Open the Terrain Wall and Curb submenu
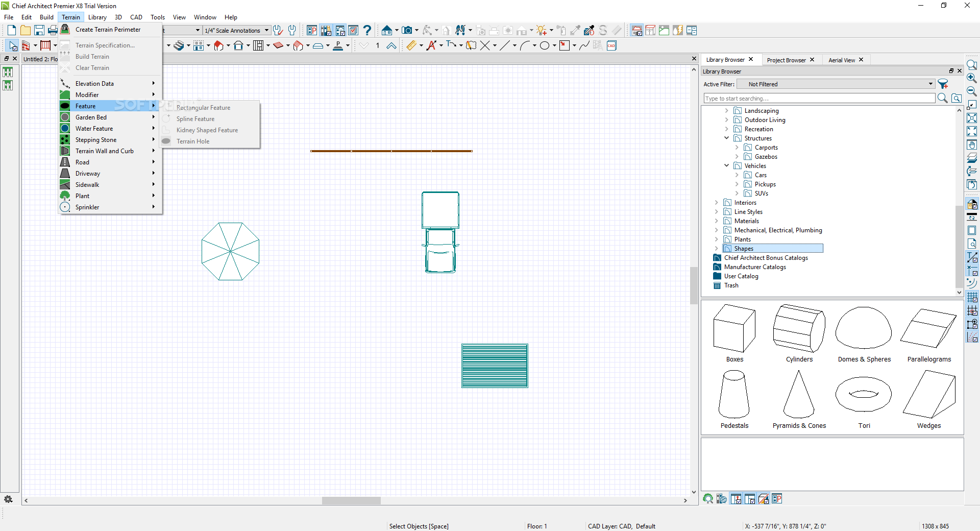Viewport: 980px width, 531px height. tap(110, 151)
